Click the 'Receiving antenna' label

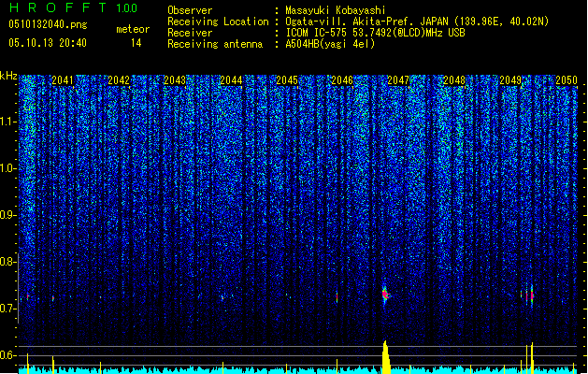[215, 44]
